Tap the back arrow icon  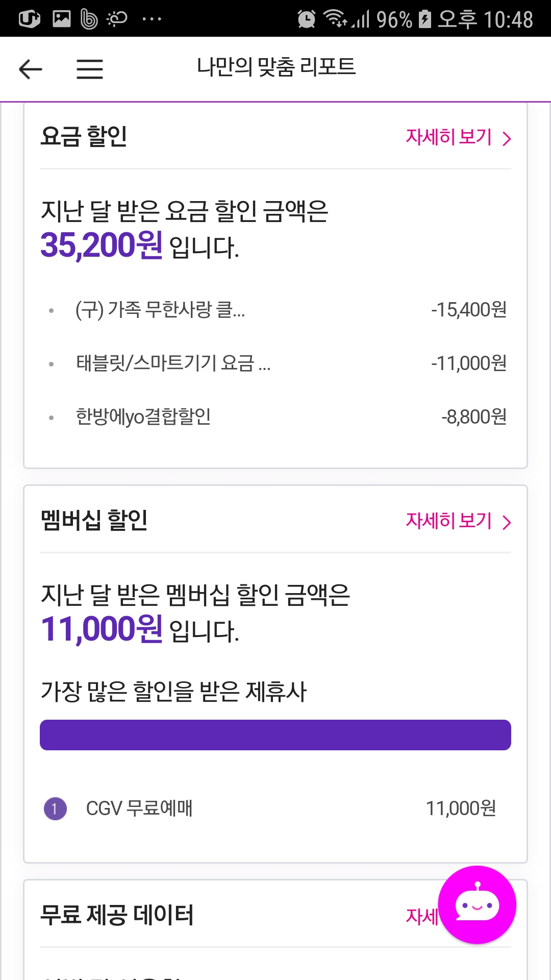pos(31,69)
